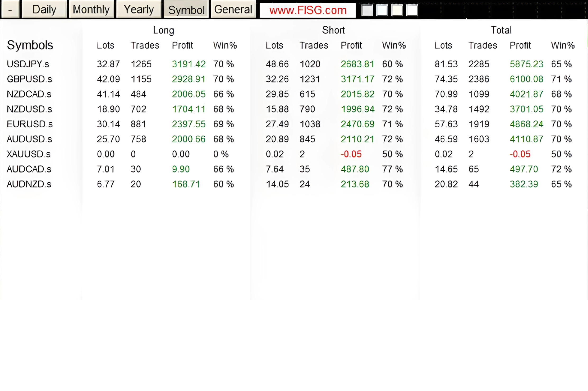
Task: Switch to the Daily tab
Action: (44, 10)
